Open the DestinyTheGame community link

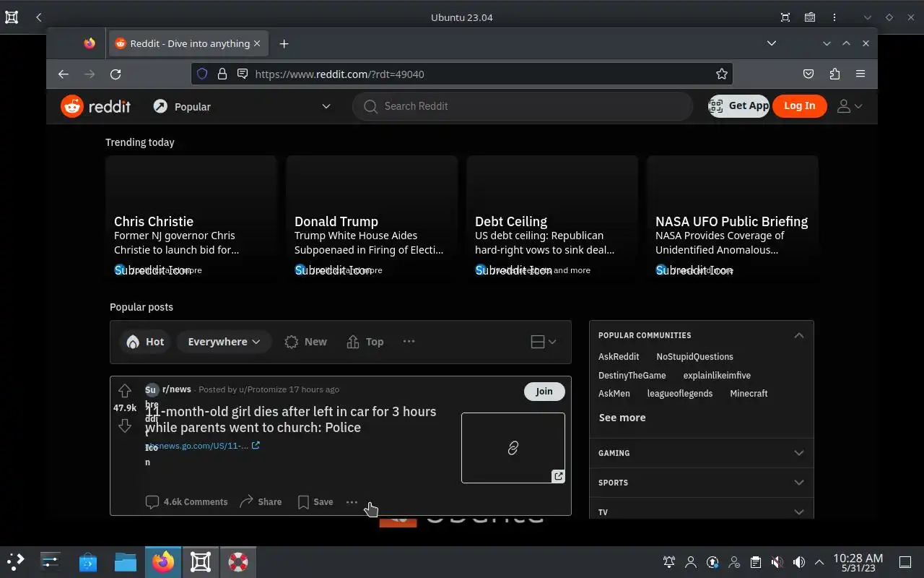[632, 376]
